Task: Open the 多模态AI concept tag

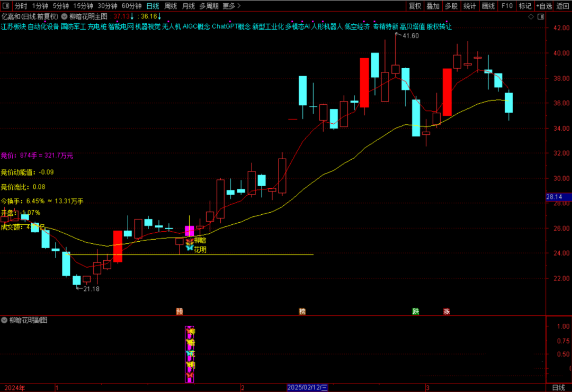Action: [297, 26]
